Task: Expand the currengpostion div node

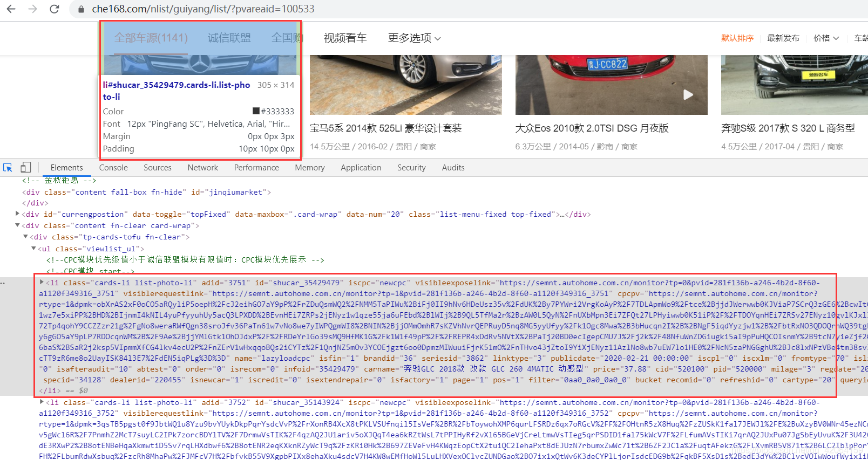Action: coord(18,214)
